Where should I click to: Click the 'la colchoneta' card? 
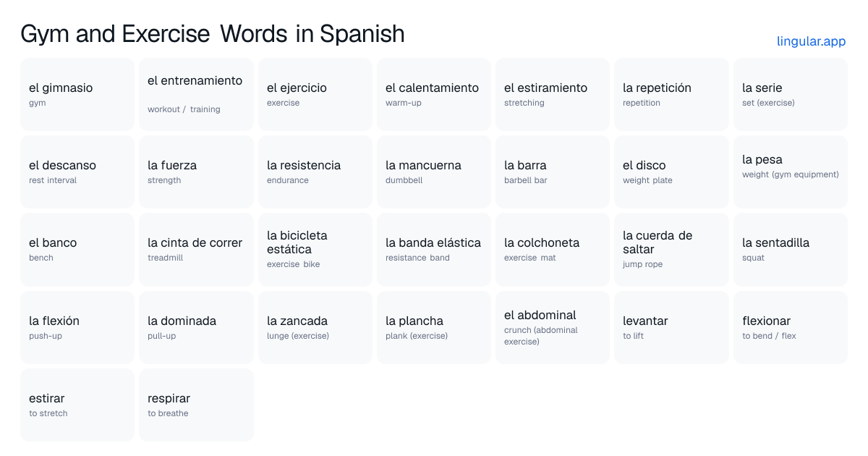553,250
